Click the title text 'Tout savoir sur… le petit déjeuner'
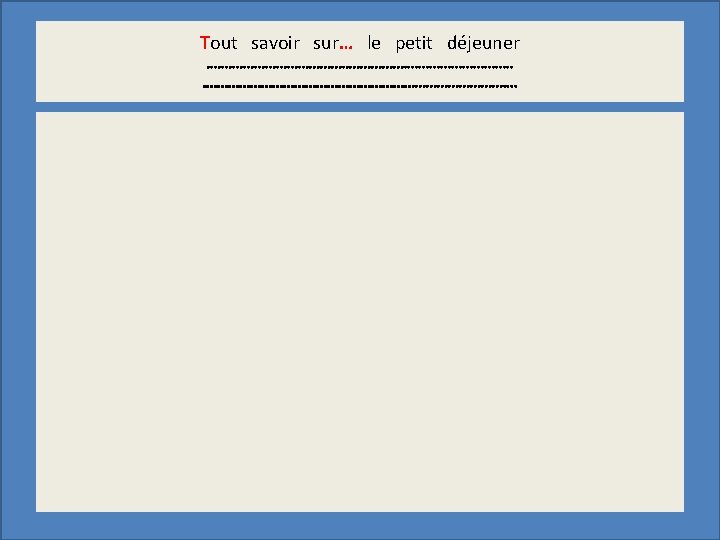720x540 pixels. pos(360,44)
